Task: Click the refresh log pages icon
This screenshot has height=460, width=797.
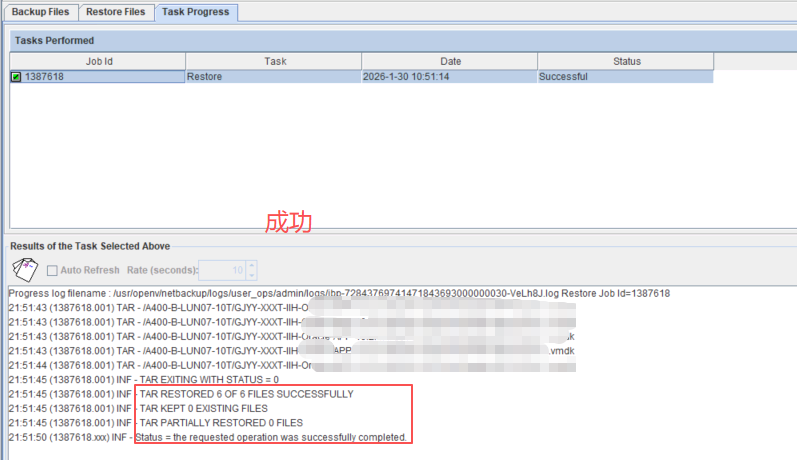Action: 23,270
